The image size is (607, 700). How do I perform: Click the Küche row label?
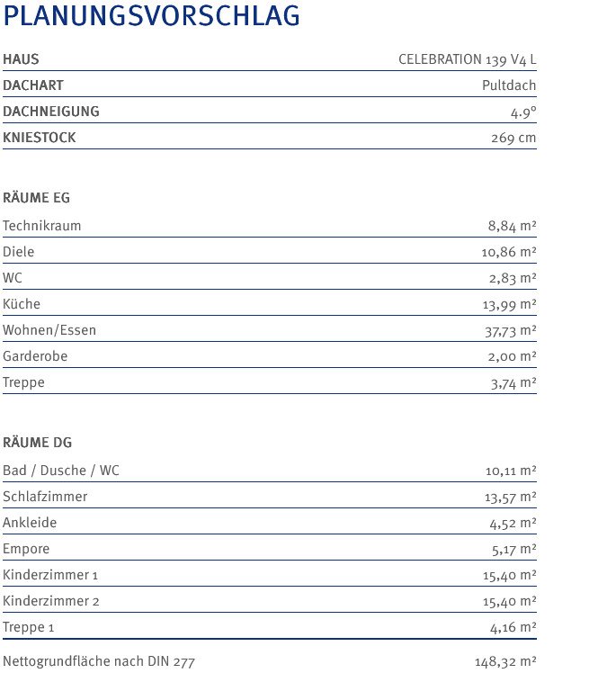[22, 304]
